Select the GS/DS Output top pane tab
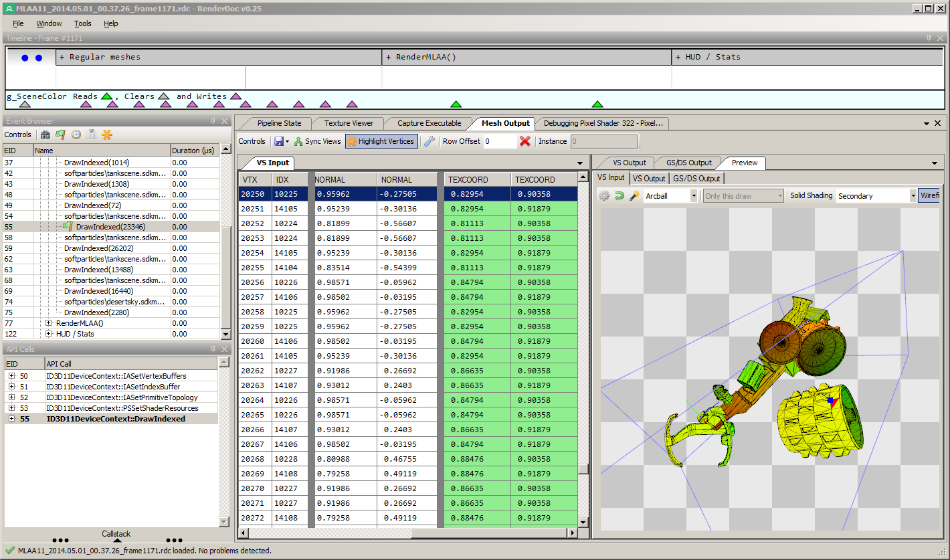Screen dimensions: 950x560 (x=688, y=163)
